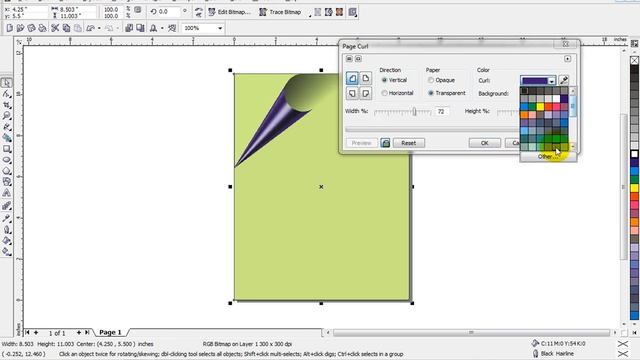The height and width of the screenshot is (360, 640).
Task: Open Other... color option
Action: [548, 157]
